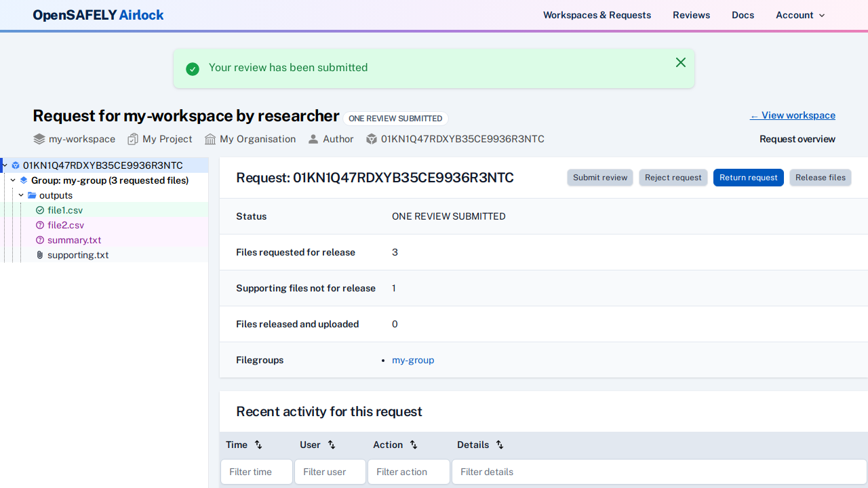The image size is (868, 488).
Task: Collapse the request root tree node
Action: [5, 165]
